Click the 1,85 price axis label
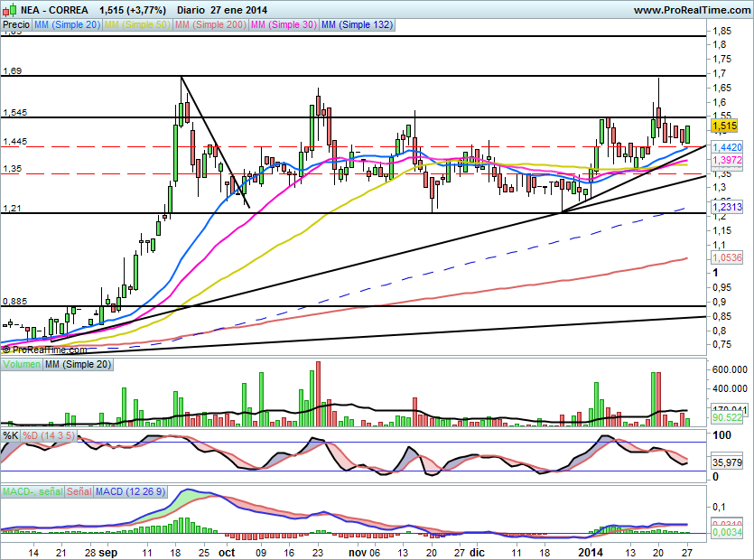This screenshot has height=560, width=754. (x=721, y=31)
